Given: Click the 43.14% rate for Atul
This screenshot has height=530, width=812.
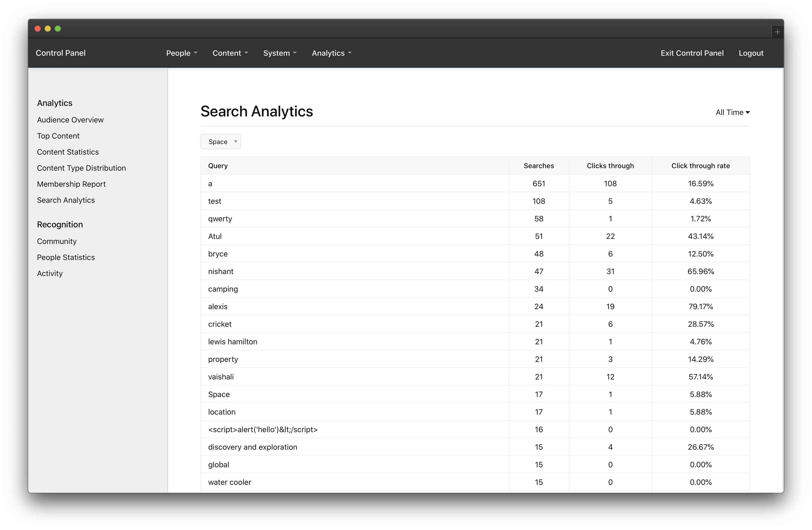Looking at the screenshot, I should [x=701, y=236].
